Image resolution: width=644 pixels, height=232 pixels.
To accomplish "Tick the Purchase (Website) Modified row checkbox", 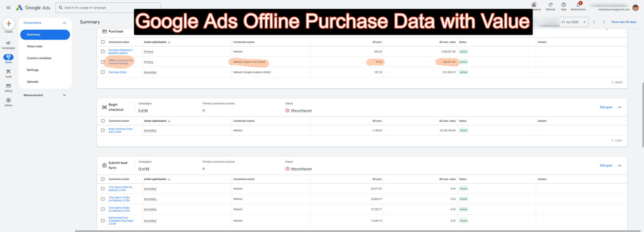I will [103, 52].
